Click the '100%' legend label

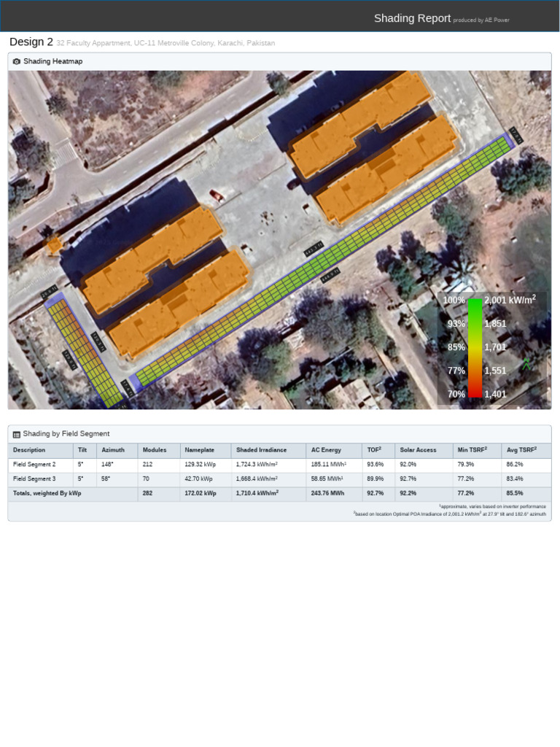454,300
